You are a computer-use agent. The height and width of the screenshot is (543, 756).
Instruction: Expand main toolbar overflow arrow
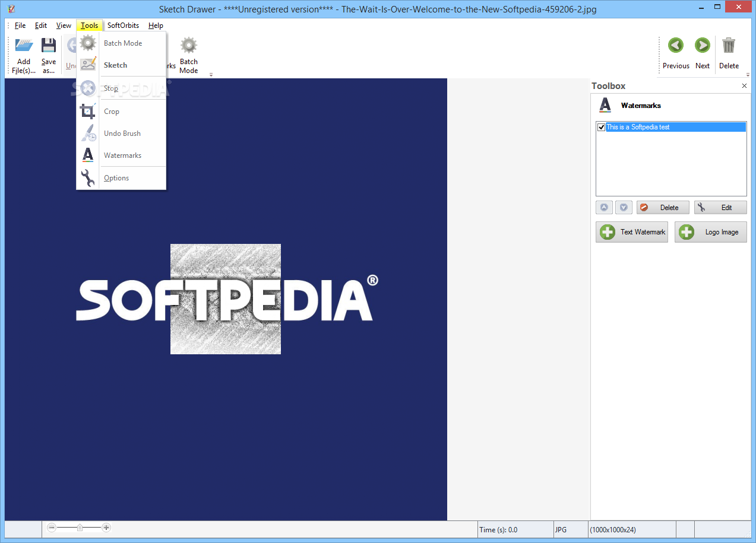[x=211, y=75]
